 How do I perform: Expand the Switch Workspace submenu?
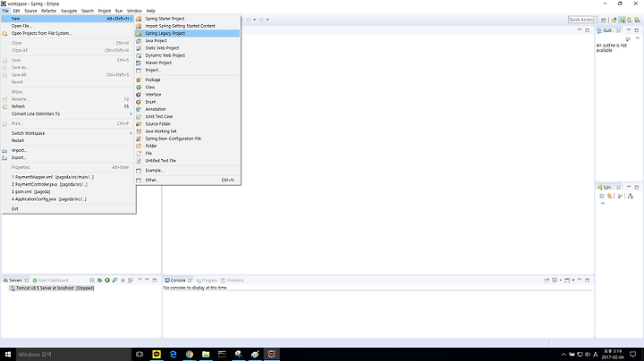pyautogui.click(x=68, y=133)
